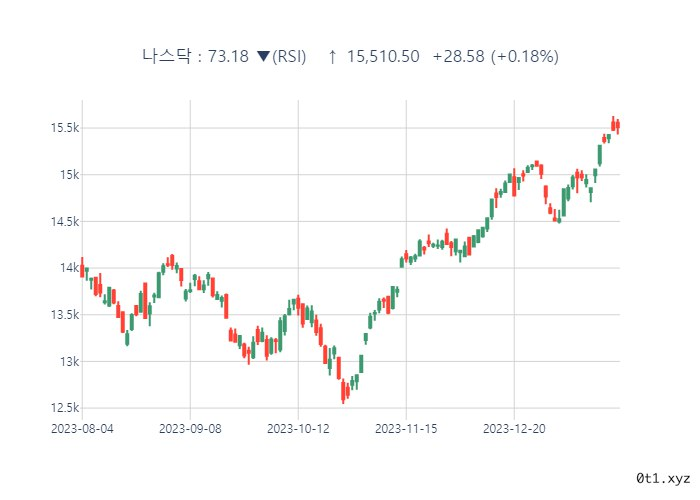Click the percent change '(+0.18%)'

[x=525, y=57]
